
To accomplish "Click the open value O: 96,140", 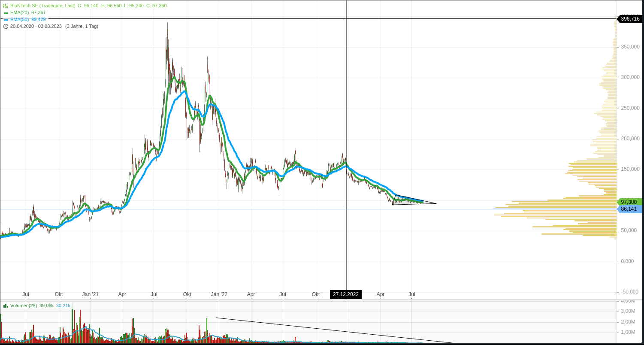I will click(x=88, y=6).
